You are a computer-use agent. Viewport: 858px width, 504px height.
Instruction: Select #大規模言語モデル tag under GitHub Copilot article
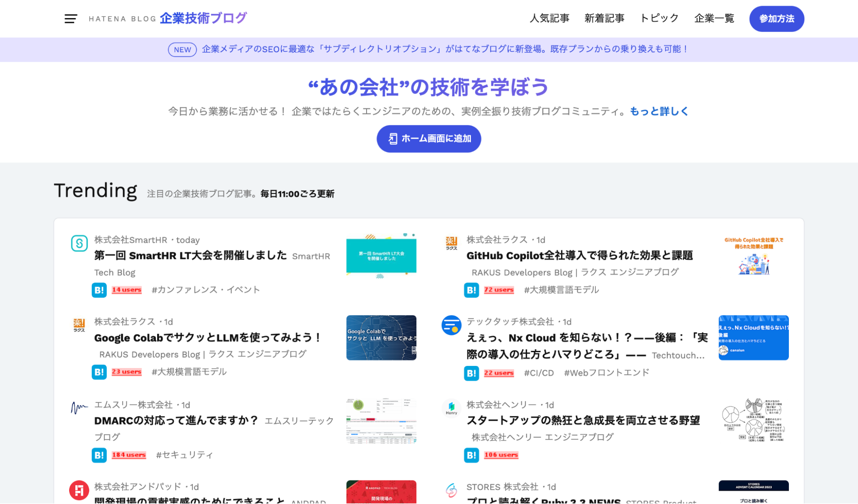tap(561, 290)
